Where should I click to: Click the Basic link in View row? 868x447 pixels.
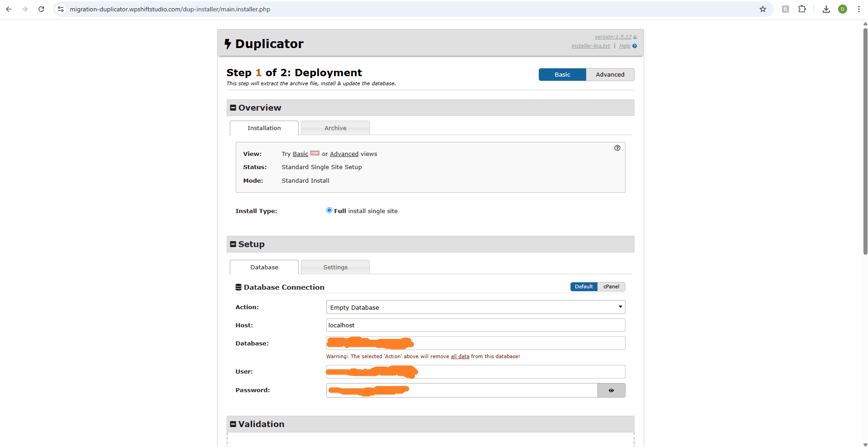(301, 154)
